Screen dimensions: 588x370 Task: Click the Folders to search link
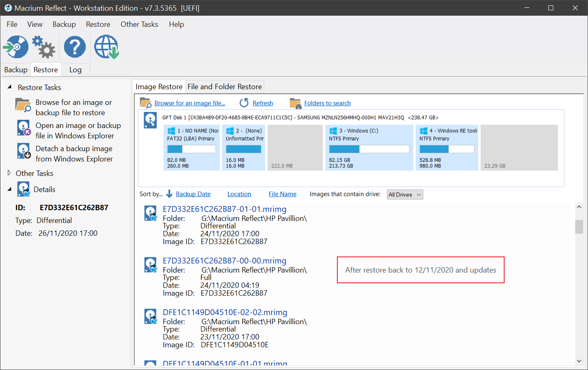click(327, 103)
